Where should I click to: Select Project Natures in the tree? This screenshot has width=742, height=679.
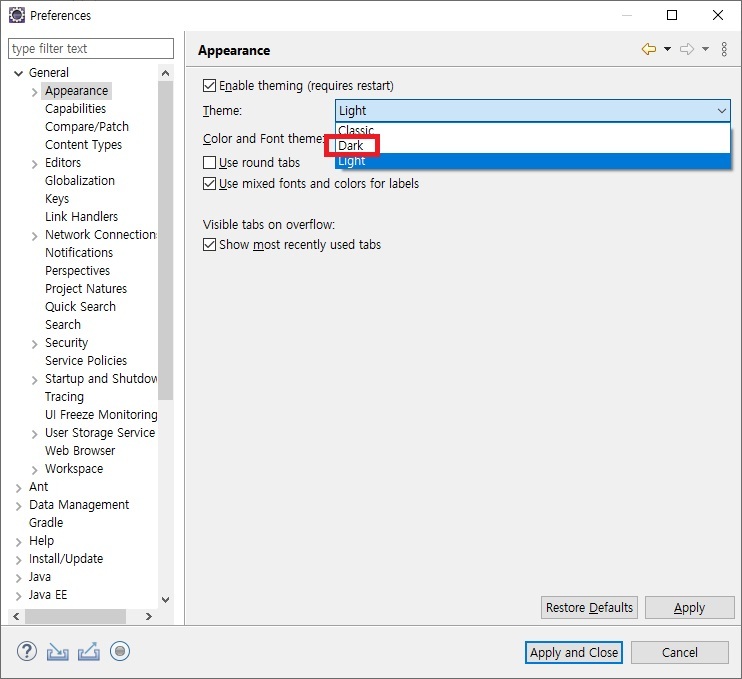coord(86,289)
